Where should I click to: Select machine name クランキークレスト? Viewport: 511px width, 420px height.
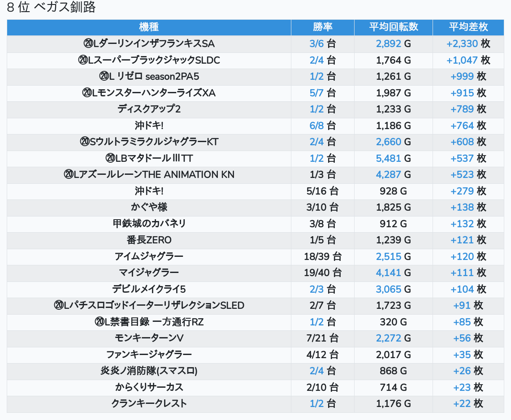[149, 404]
